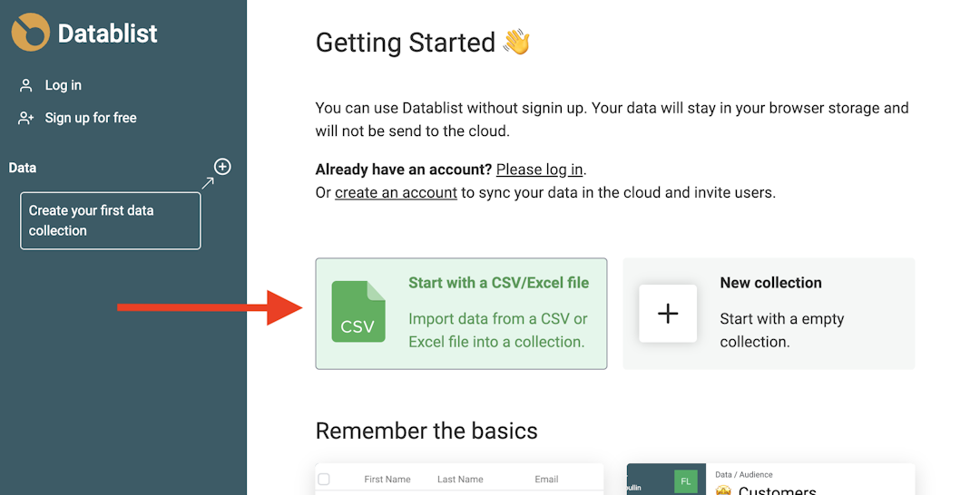The image size is (980, 495).
Task: Toggle the select-all checkbox in table header
Action: (x=324, y=480)
